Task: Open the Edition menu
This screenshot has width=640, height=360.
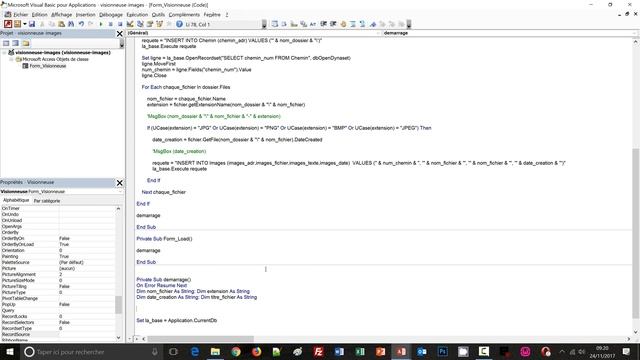Action: click(40, 15)
